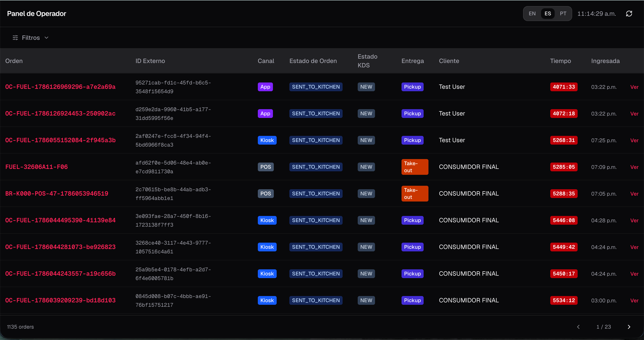Click the 07:25 p.m. entry time
This screenshot has width=644, height=340.
tap(604, 140)
